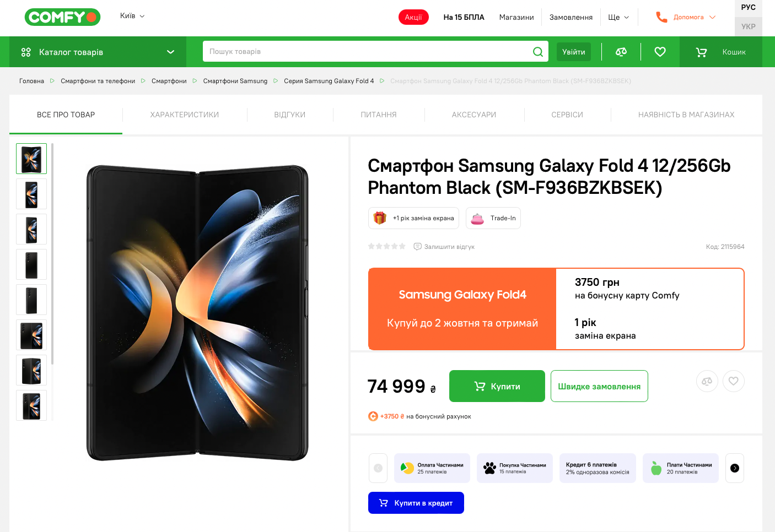Click the green Купити button

pos(497,386)
